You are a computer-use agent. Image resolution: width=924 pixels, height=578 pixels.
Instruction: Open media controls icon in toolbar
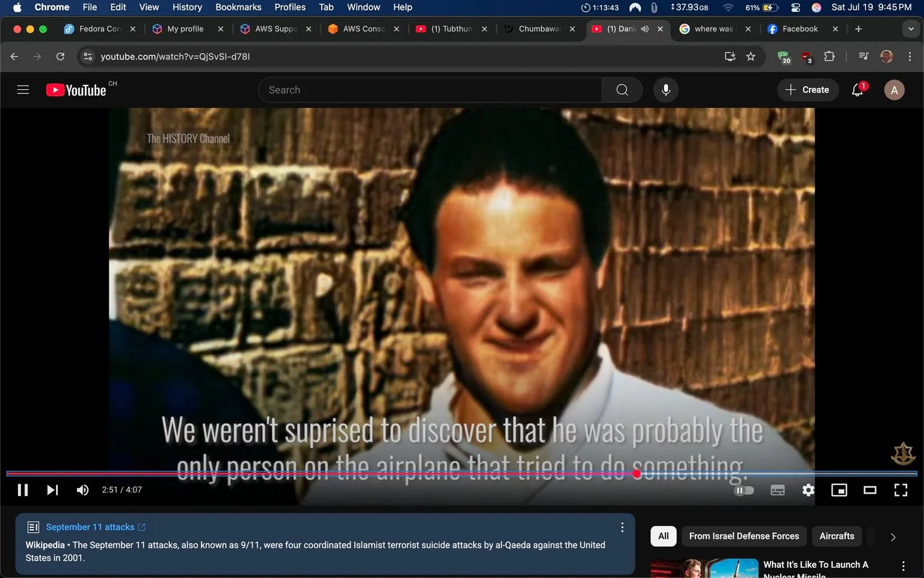pos(863,56)
